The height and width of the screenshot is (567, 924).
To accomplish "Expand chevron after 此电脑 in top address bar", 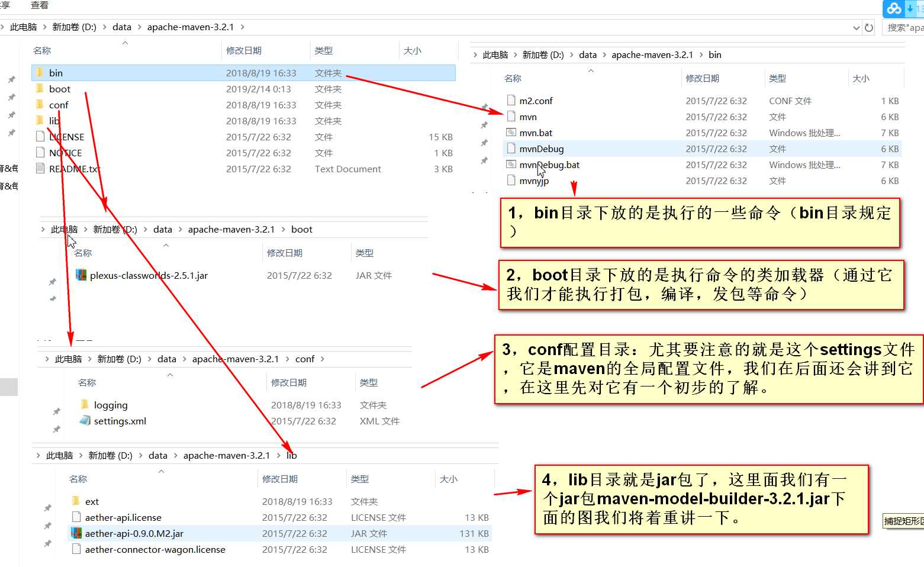I will pyautogui.click(x=44, y=27).
